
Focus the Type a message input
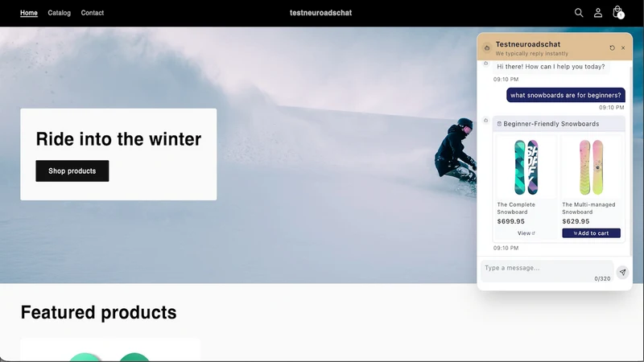pos(547,271)
